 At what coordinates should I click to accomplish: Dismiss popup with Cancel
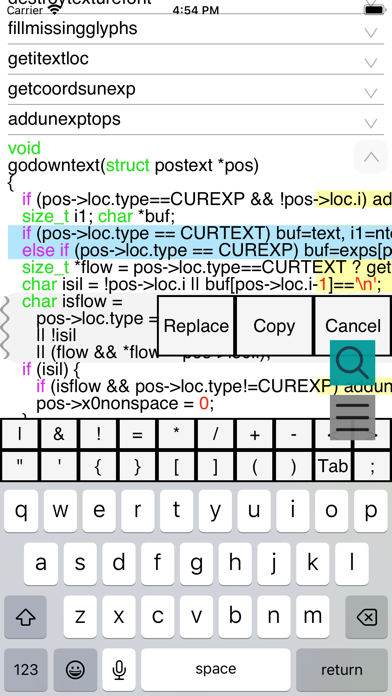click(352, 326)
